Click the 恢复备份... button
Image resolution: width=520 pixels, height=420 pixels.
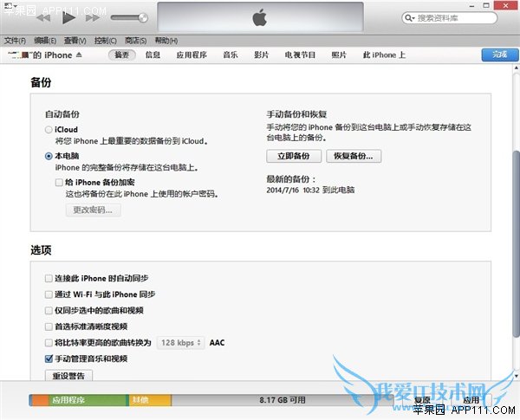click(354, 156)
